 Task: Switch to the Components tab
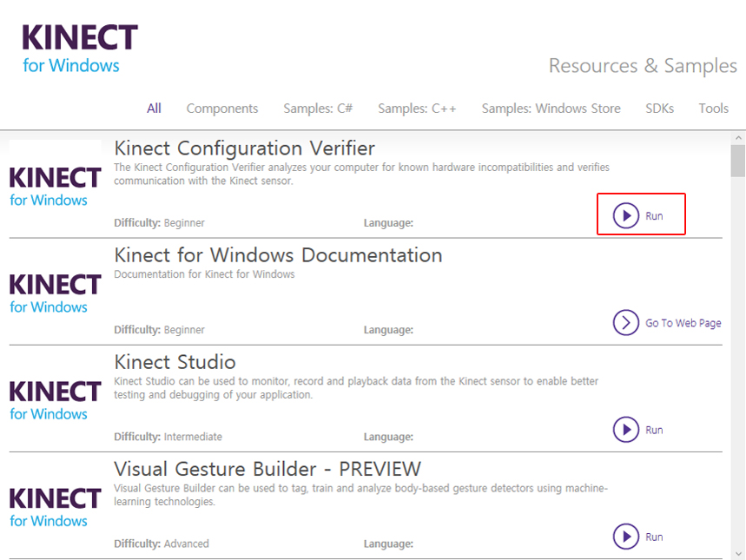(x=222, y=109)
